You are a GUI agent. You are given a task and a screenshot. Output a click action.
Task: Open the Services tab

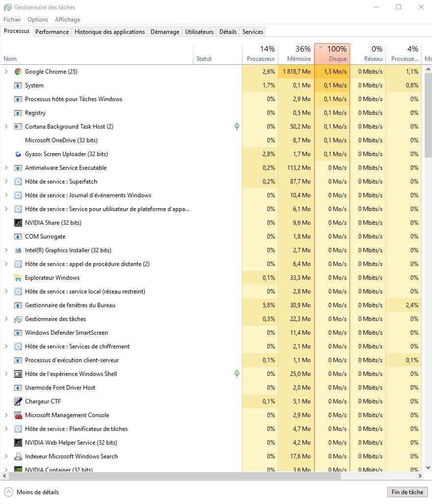click(x=253, y=32)
